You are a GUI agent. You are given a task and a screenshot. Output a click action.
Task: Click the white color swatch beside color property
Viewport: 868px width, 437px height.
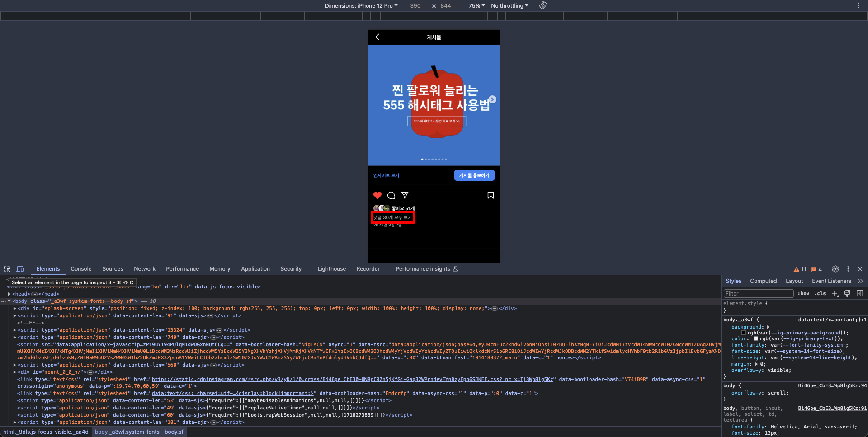pyautogui.click(x=756, y=338)
